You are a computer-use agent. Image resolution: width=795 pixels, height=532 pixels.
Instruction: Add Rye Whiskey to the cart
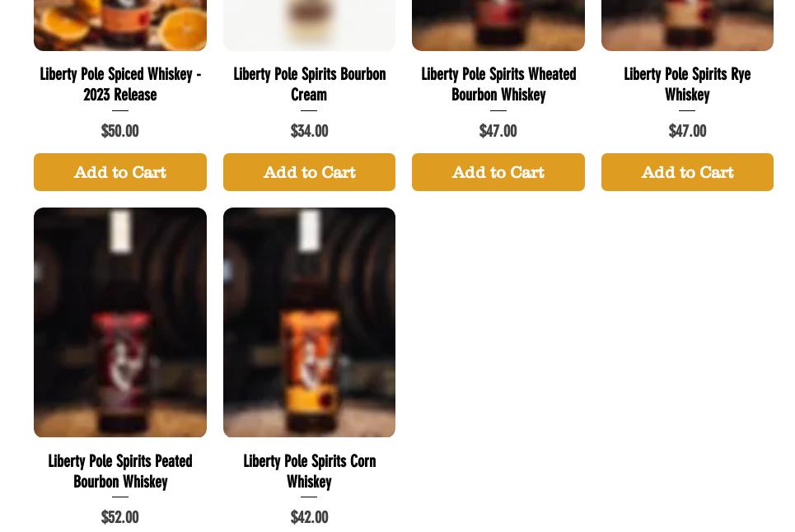click(x=688, y=172)
